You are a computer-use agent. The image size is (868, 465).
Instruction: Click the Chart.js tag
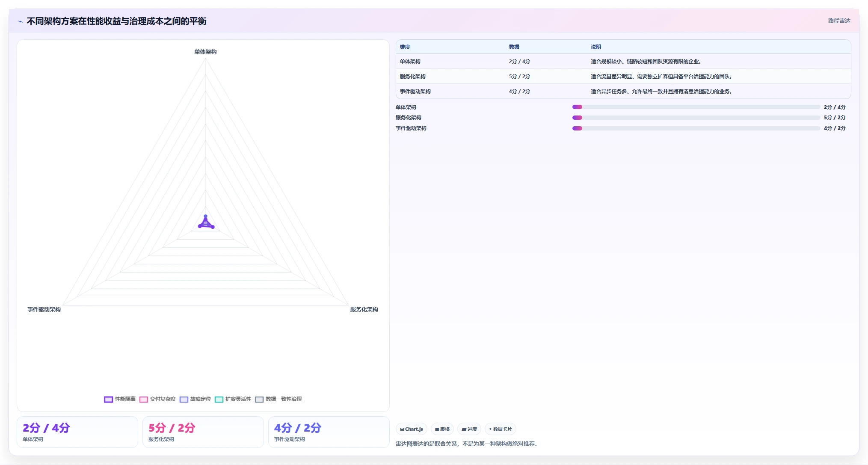pyautogui.click(x=412, y=429)
